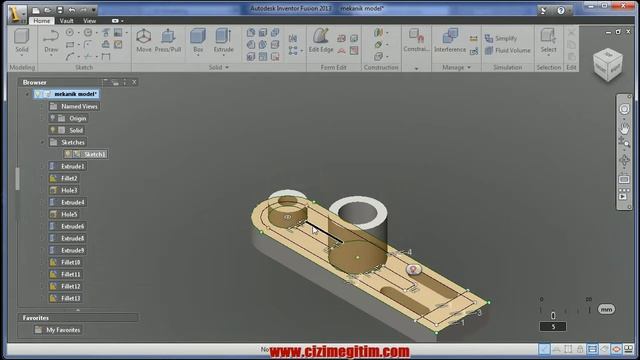Click the Mirror tool in Solid panel
640x360 pixels.
click(293, 39)
